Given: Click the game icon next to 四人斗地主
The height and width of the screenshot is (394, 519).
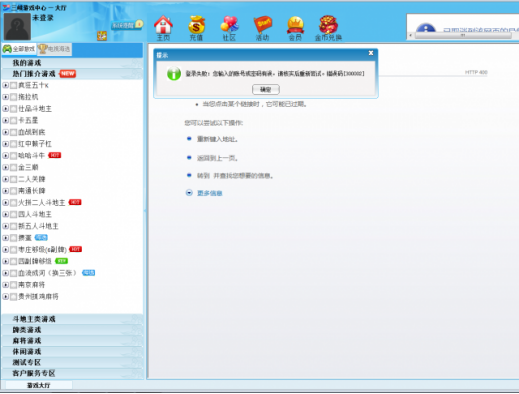Looking at the screenshot, I should (14, 214).
